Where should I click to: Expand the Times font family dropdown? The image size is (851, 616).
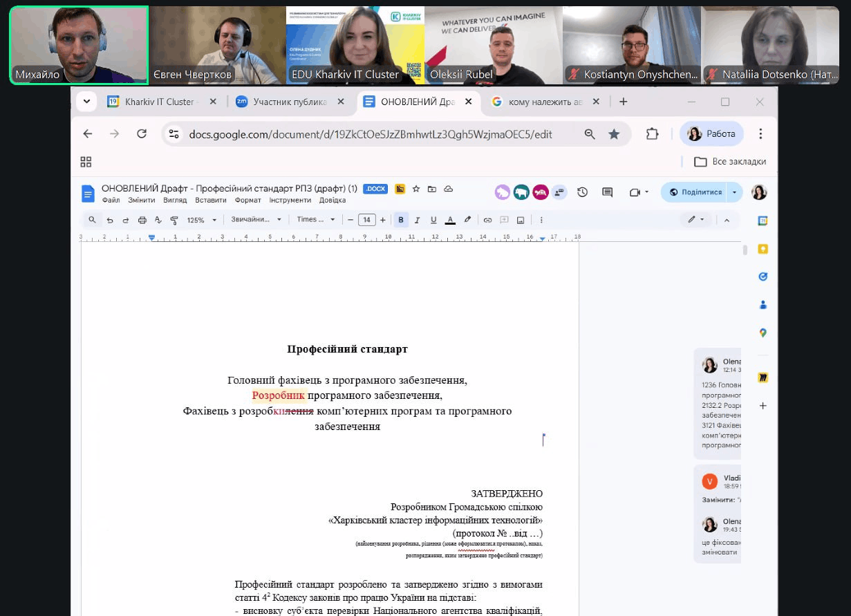316,220
